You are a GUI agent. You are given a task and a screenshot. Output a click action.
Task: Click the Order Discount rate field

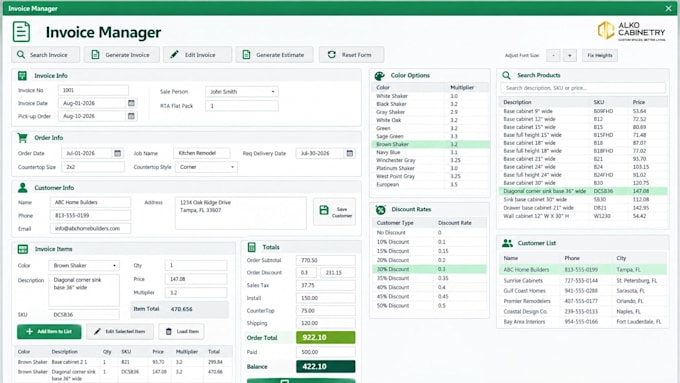(307, 272)
